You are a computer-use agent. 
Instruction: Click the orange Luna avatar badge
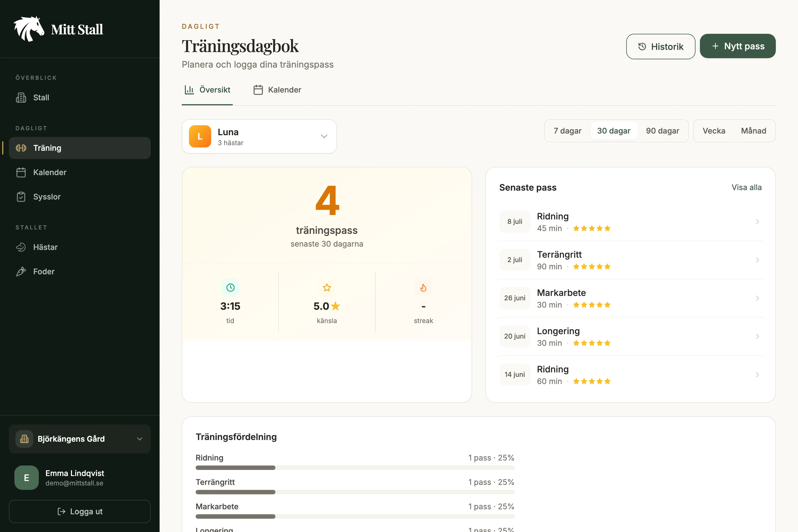[x=200, y=136]
